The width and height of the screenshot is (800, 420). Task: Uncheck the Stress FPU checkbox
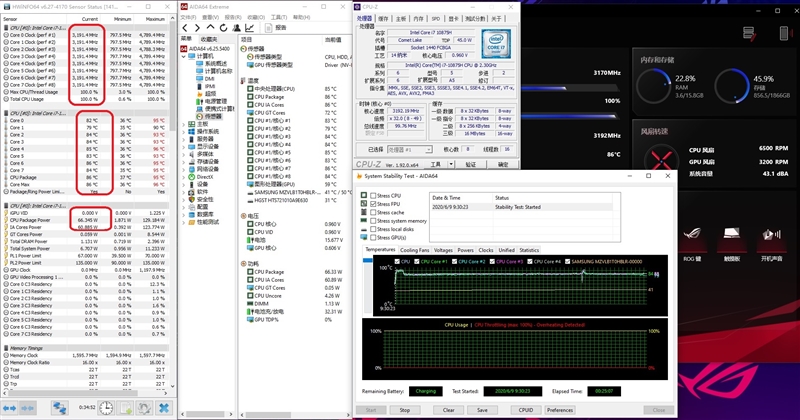(372, 203)
